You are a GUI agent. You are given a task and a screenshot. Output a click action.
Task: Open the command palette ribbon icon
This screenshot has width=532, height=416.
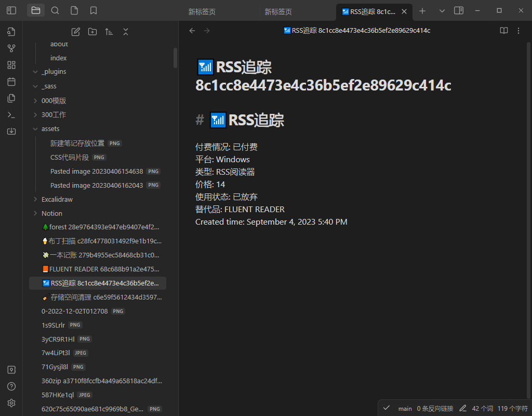[11, 115]
